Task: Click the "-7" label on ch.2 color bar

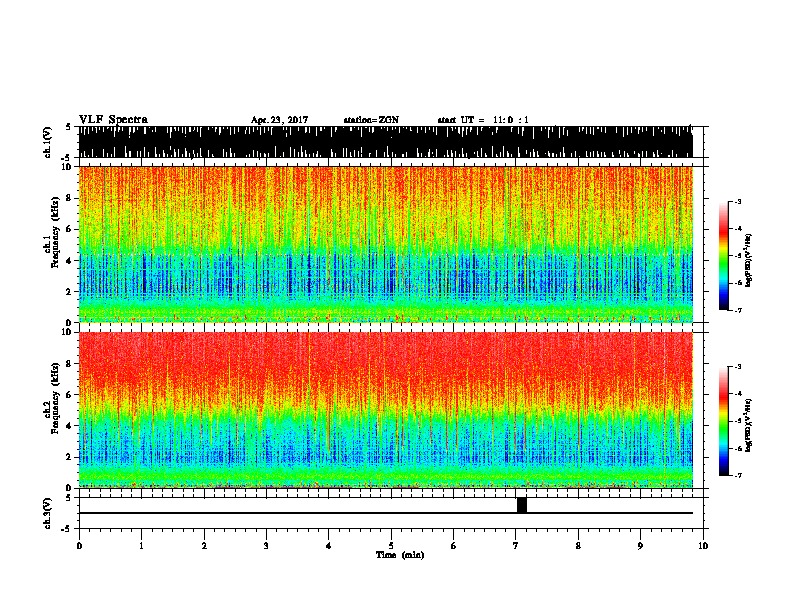Action: (738, 476)
